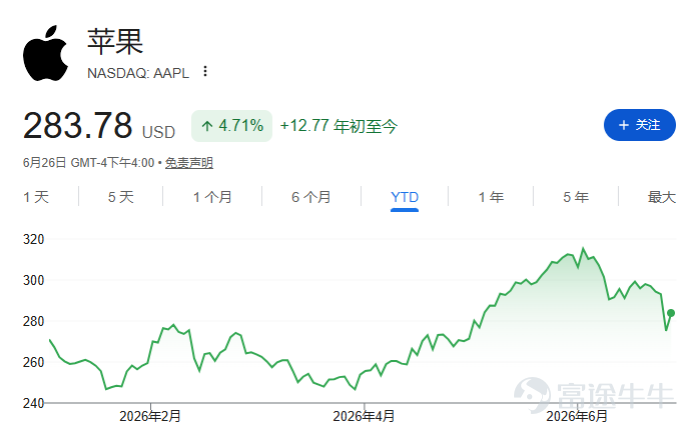Click the 320 y-axis label
Screen dimensions: 694x432
click(34, 239)
